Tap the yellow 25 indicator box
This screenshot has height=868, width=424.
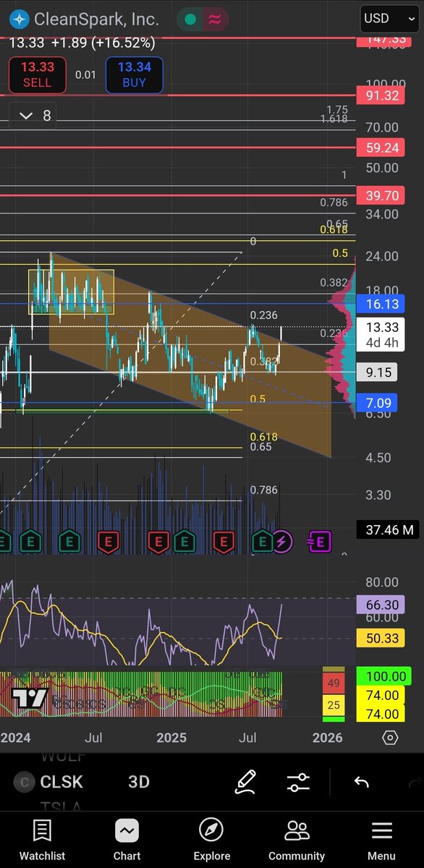[334, 705]
